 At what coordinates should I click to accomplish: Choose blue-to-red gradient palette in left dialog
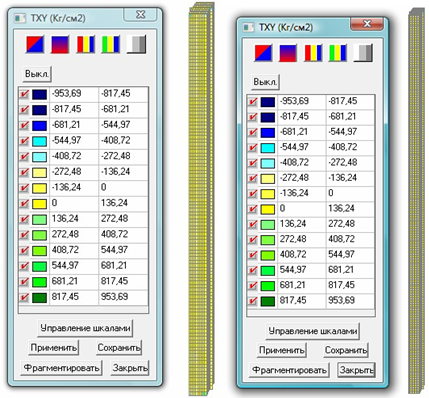pyautogui.click(x=60, y=44)
